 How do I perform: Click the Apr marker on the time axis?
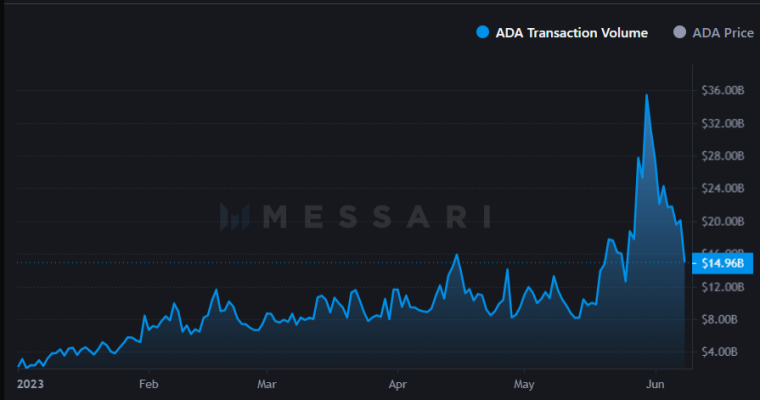coord(398,383)
